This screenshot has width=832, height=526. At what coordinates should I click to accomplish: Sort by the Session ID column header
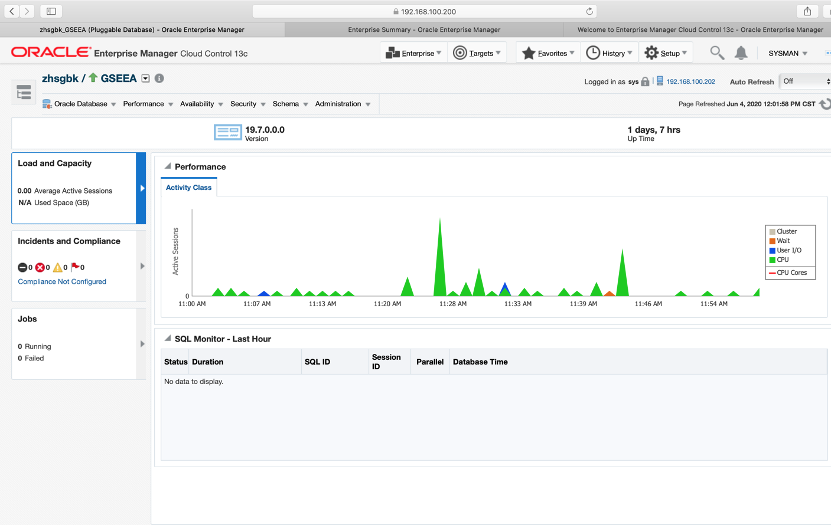click(389, 362)
